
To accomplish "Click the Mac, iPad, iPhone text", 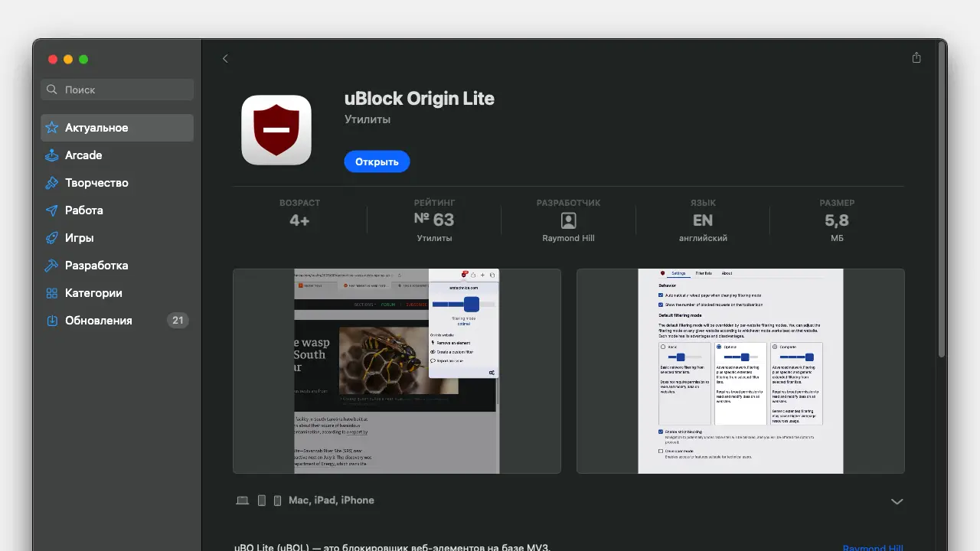I will [x=332, y=500].
